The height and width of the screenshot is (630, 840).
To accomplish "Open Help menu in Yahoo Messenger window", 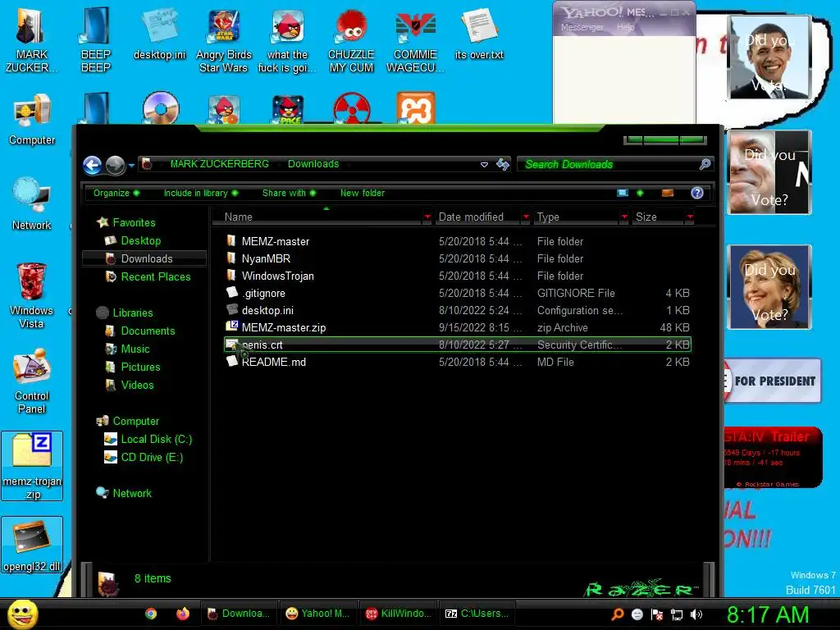I will 625,27.
